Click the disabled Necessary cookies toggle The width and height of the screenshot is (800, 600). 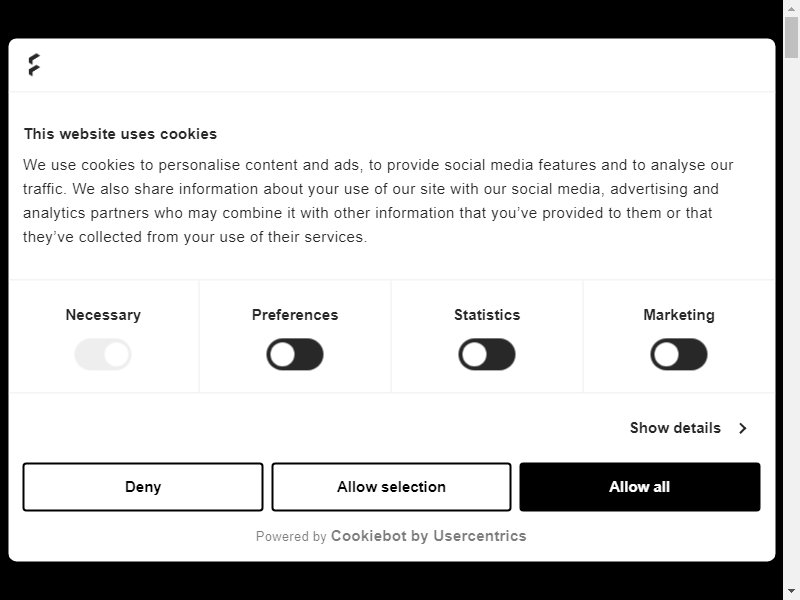[x=103, y=354]
